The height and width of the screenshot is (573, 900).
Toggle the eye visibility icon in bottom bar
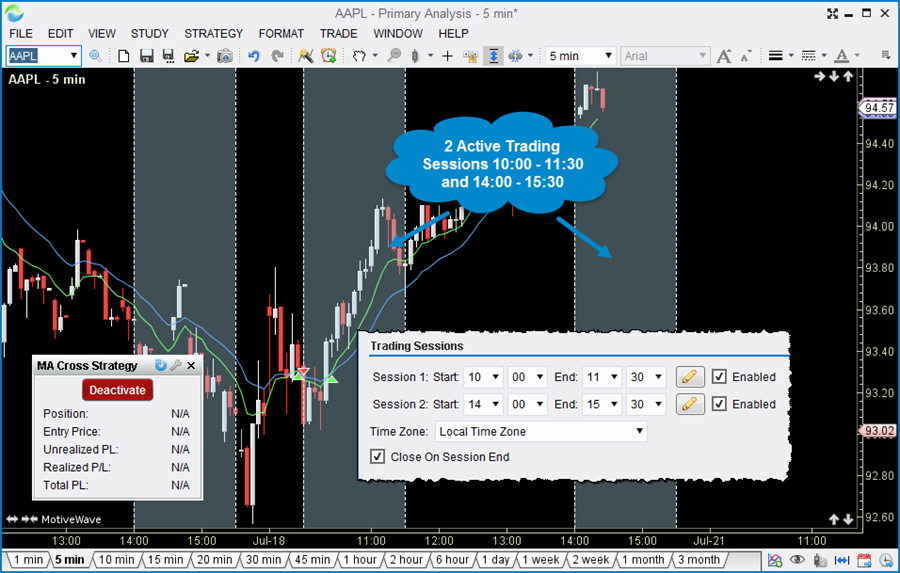tap(797, 560)
